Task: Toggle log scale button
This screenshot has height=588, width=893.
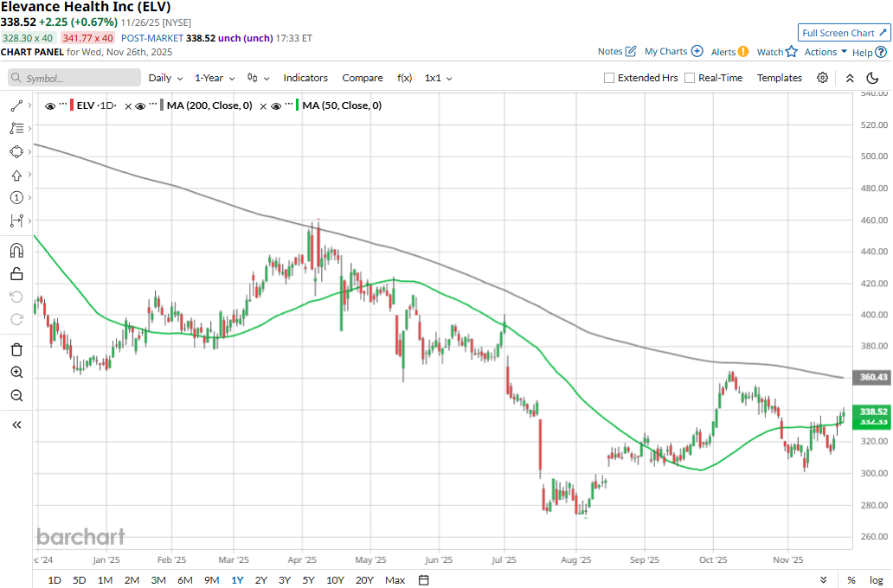Action: 876,580
